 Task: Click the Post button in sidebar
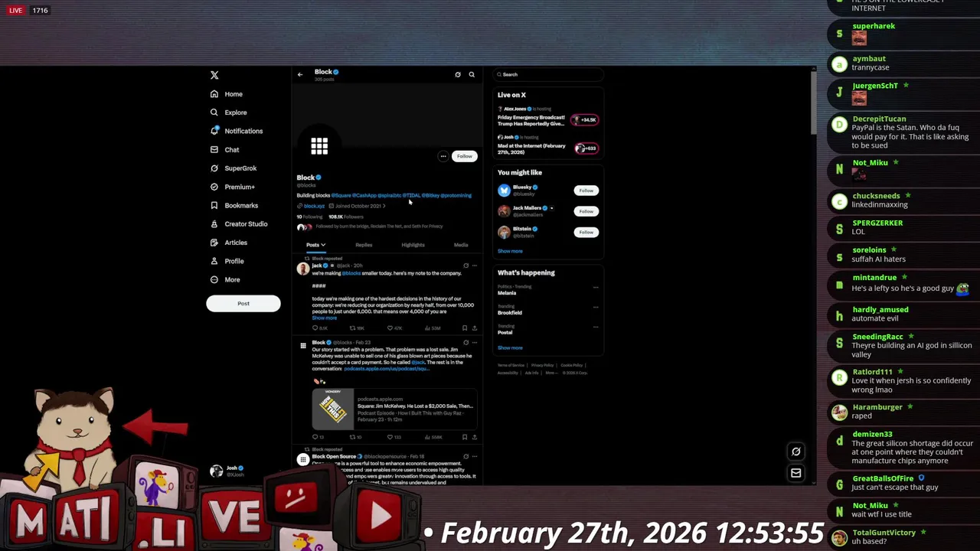[x=243, y=304]
